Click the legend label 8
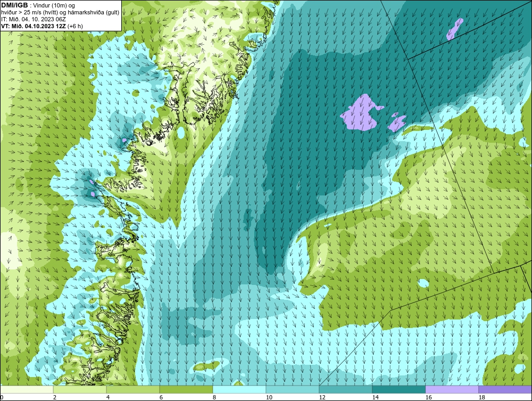Viewport: 532px width, 401px height. pyautogui.click(x=214, y=397)
